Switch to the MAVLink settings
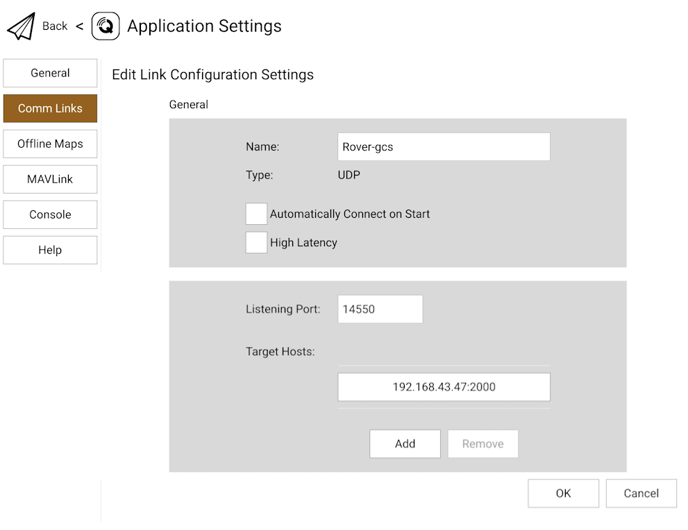The width and height of the screenshot is (688, 530). [x=50, y=179]
